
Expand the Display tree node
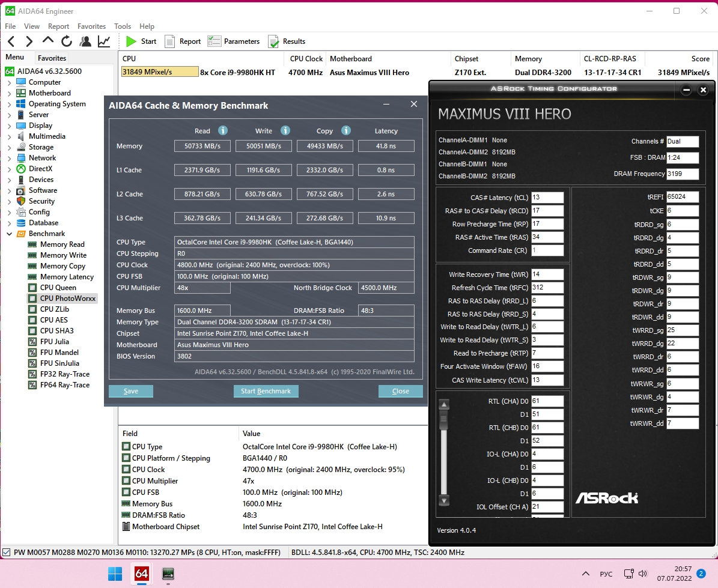9,126
